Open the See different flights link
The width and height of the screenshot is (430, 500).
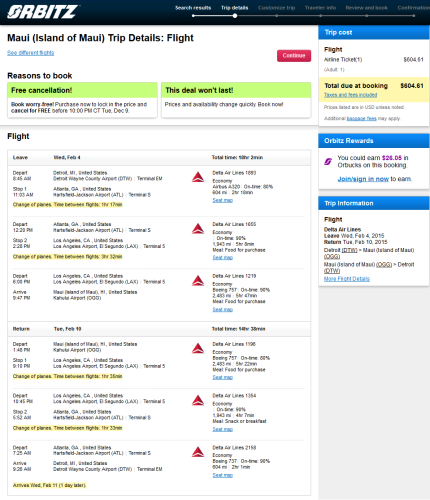(x=31, y=53)
